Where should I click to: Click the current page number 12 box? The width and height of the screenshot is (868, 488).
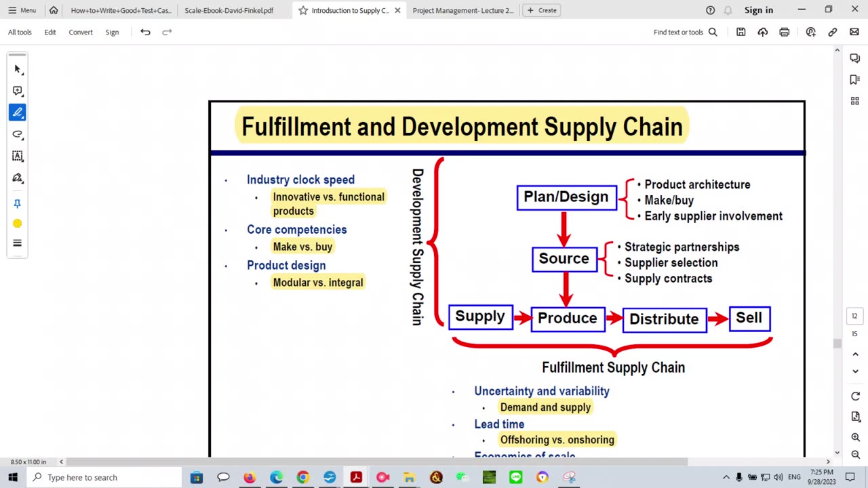coord(854,316)
